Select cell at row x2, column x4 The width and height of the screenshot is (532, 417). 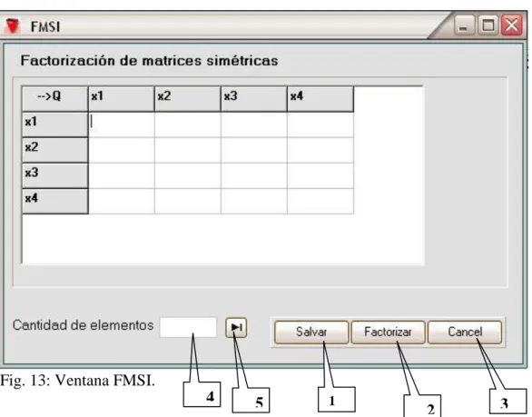click(320, 150)
